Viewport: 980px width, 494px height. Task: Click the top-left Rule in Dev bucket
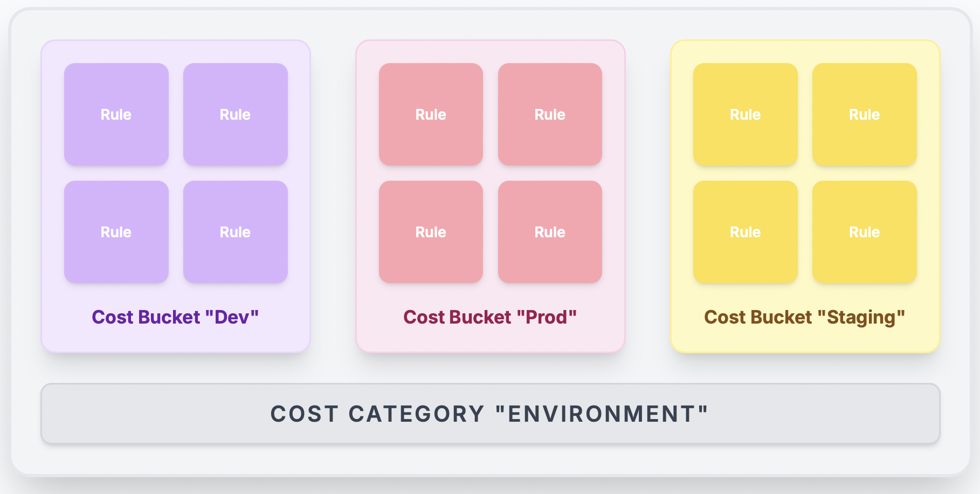116,114
